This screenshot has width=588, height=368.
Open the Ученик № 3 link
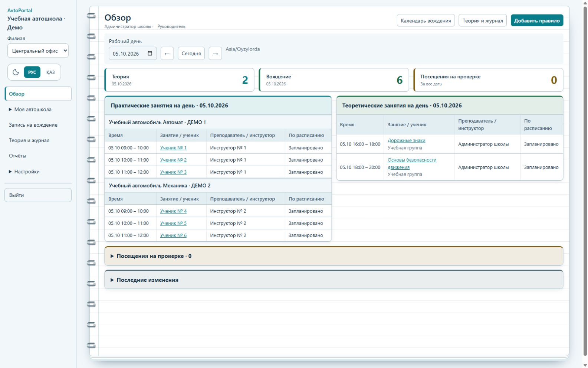pos(173,172)
